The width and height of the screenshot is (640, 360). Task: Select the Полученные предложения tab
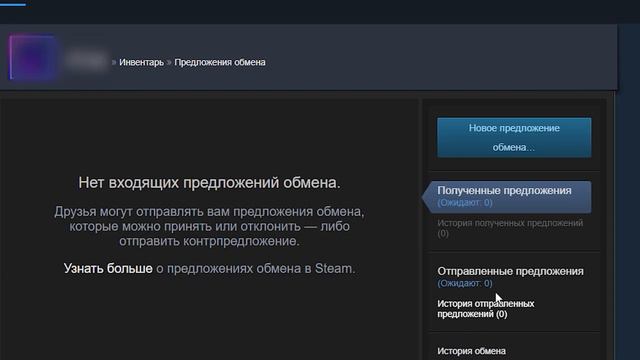(507, 197)
